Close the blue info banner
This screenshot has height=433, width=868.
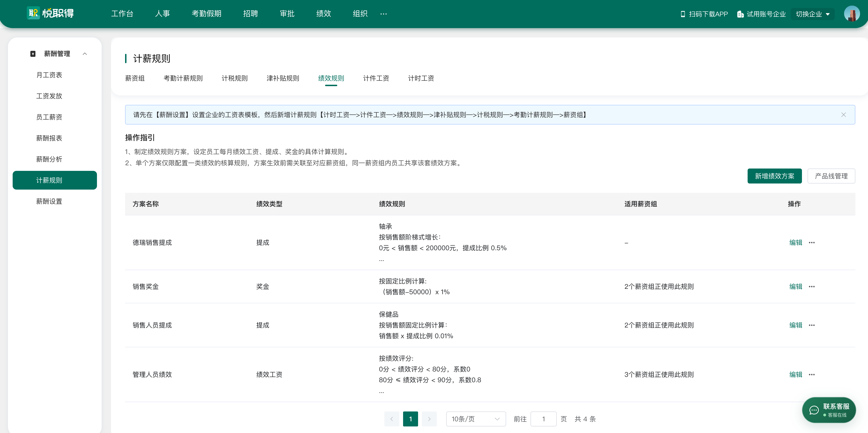[843, 115]
